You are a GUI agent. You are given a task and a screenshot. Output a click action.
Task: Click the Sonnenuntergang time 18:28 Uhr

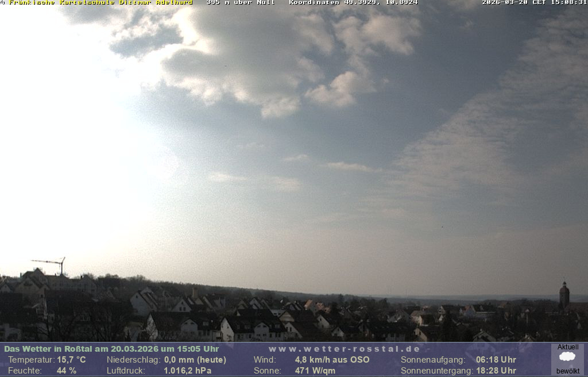coord(496,371)
